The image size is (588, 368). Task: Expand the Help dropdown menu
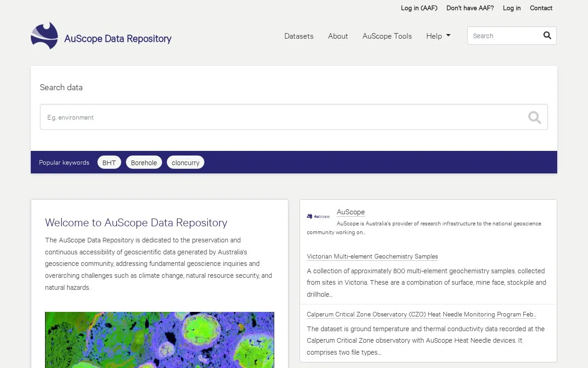tap(438, 36)
